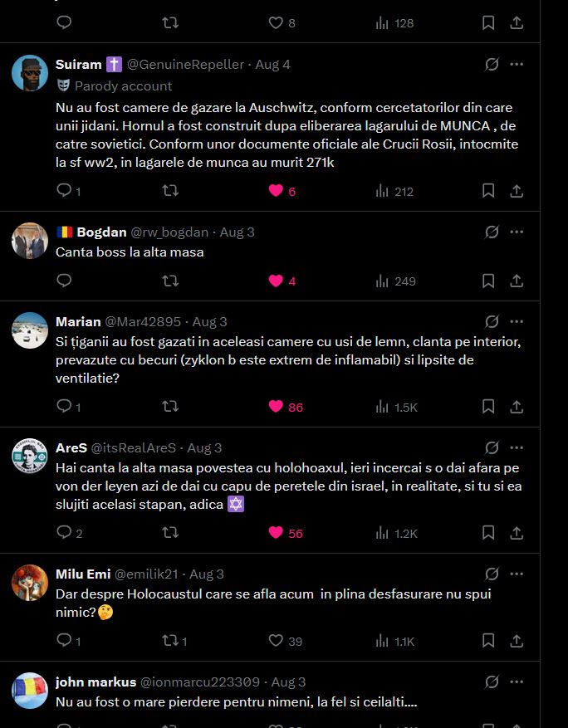Bookmark Suiram's tweet
This screenshot has width=568, height=728.
click(x=488, y=191)
